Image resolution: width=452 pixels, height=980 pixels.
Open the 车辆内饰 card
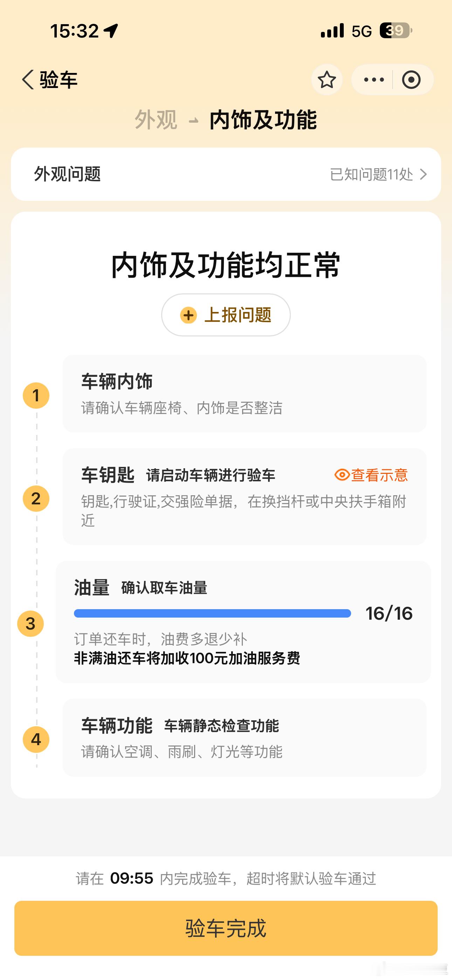tap(245, 393)
